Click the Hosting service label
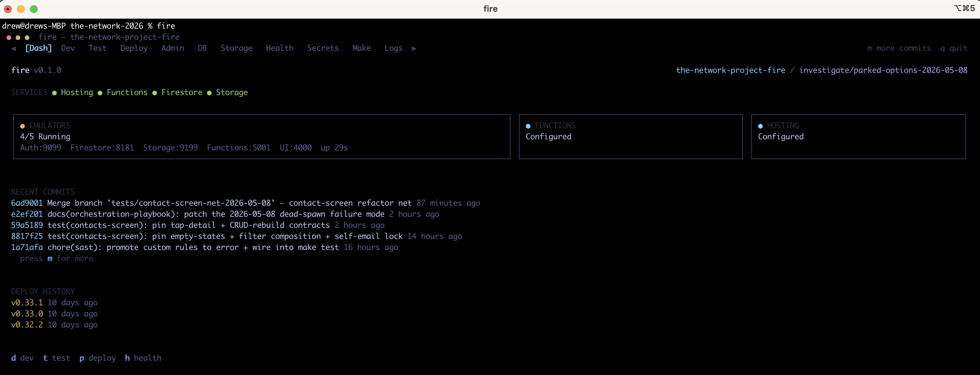 pos(77,92)
